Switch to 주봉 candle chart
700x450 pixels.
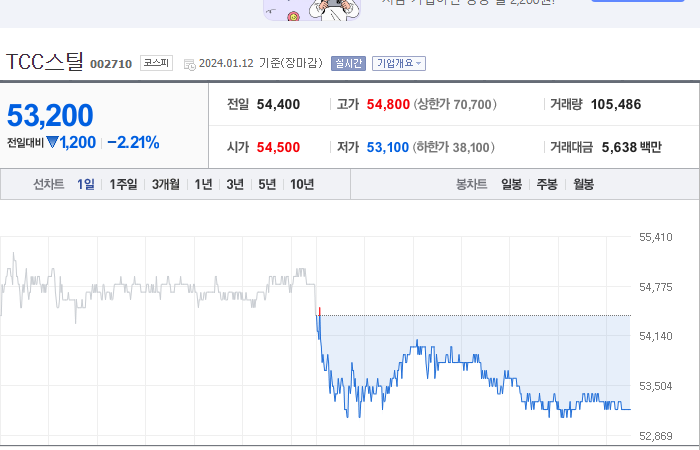[x=547, y=184]
